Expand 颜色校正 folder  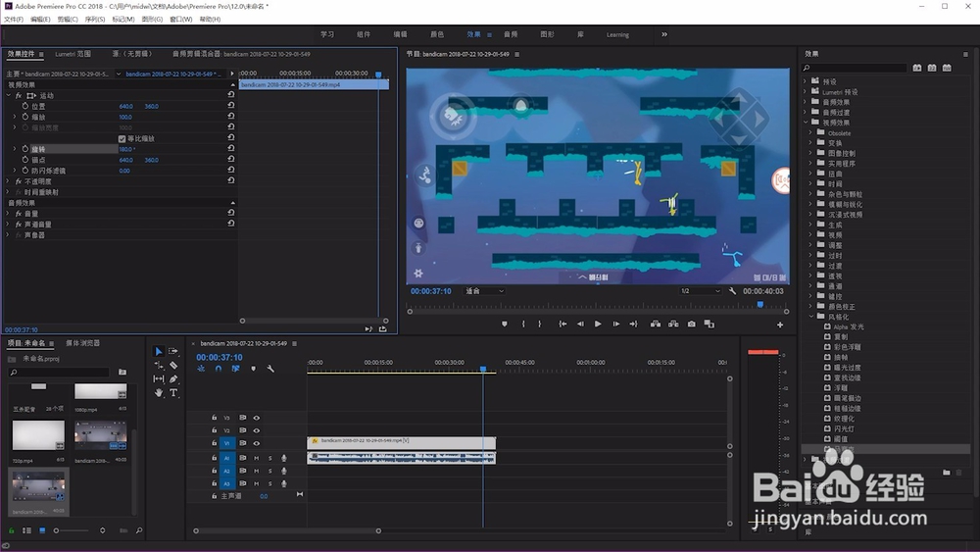pyautogui.click(x=811, y=306)
